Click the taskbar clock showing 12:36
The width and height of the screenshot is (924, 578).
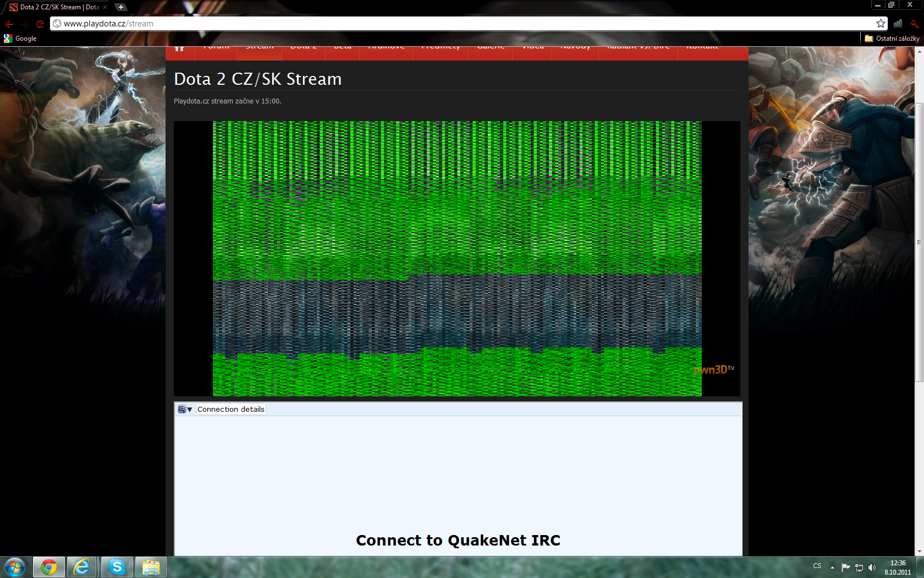898,568
